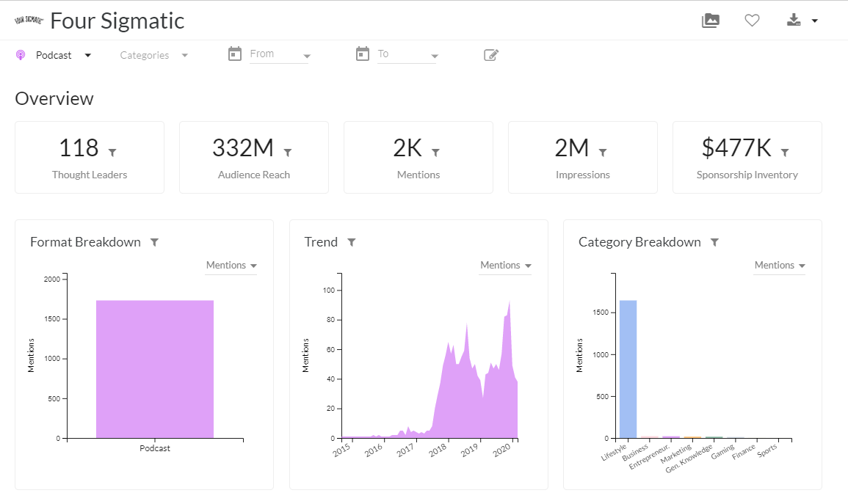848x504 pixels.
Task: Select the To date field
Action: pos(407,54)
